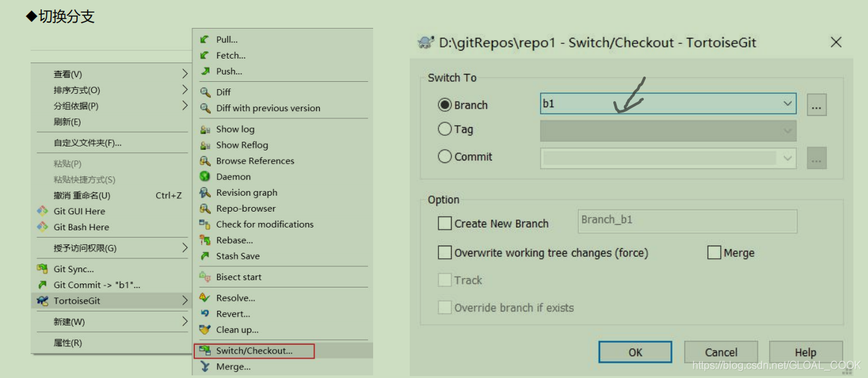
Task: Click the Branch_b1 new branch name field
Action: [x=688, y=222]
